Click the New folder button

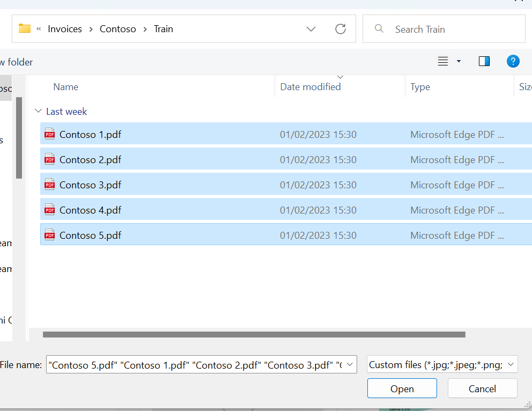tap(16, 62)
